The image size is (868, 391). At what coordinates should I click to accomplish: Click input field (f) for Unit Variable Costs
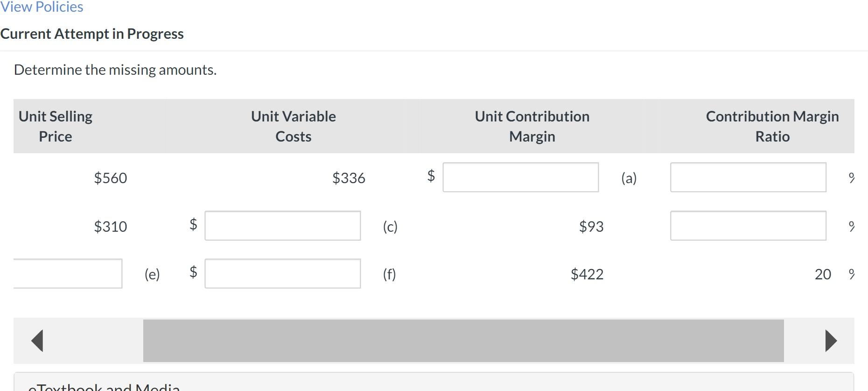coord(282,274)
